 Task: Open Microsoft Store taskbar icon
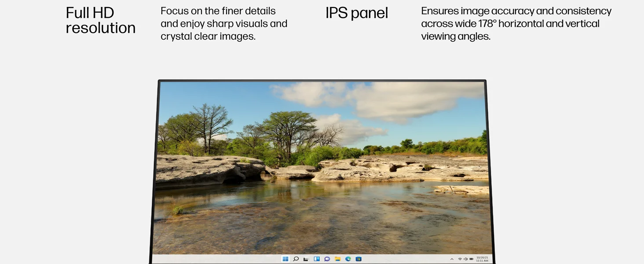coord(359,259)
